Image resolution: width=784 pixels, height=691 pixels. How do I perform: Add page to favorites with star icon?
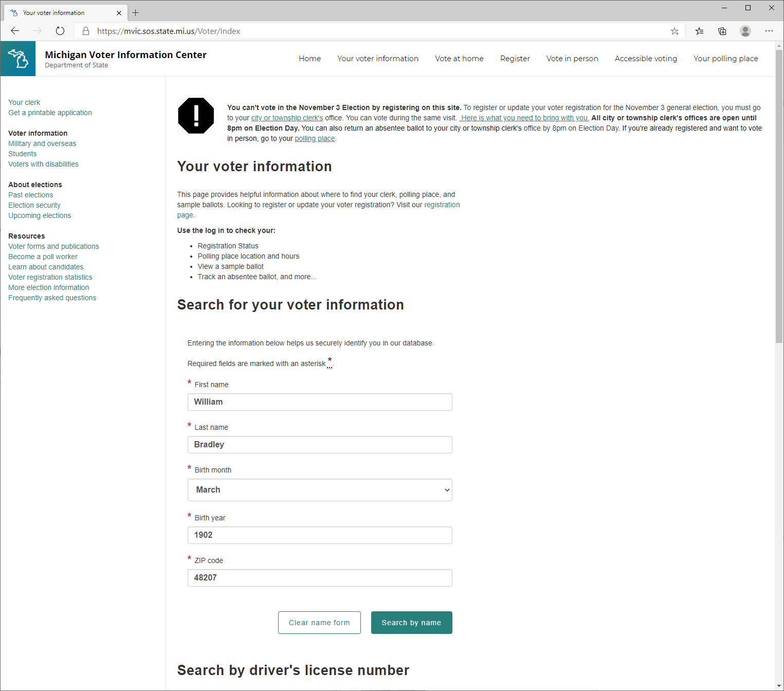[674, 31]
